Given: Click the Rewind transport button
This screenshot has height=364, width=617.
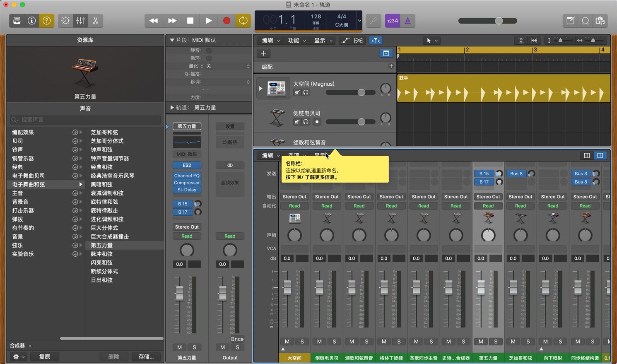Looking at the screenshot, I should click(154, 21).
